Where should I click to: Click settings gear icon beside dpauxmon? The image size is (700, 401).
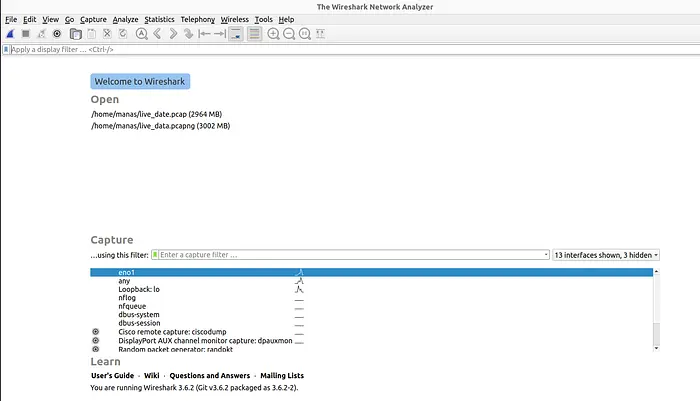tap(96, 341)
